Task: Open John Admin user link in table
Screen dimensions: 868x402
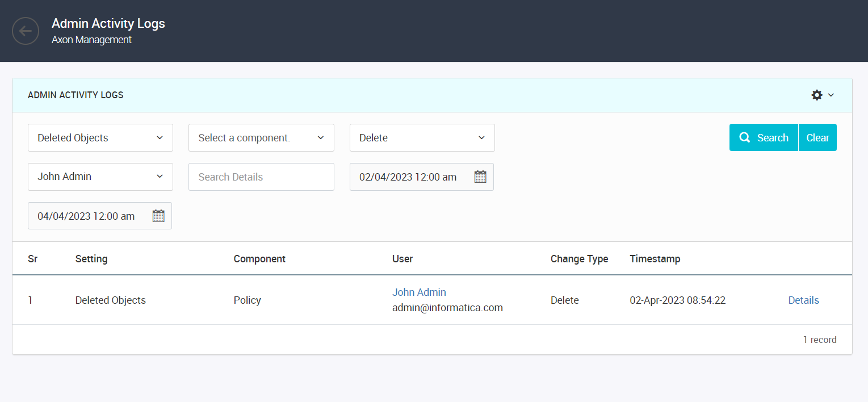Action: (419, 292)
